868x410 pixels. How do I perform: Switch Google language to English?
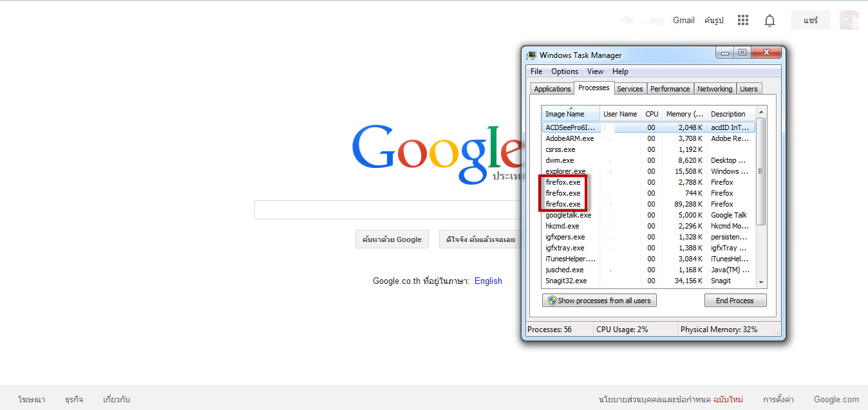(488, 281)
